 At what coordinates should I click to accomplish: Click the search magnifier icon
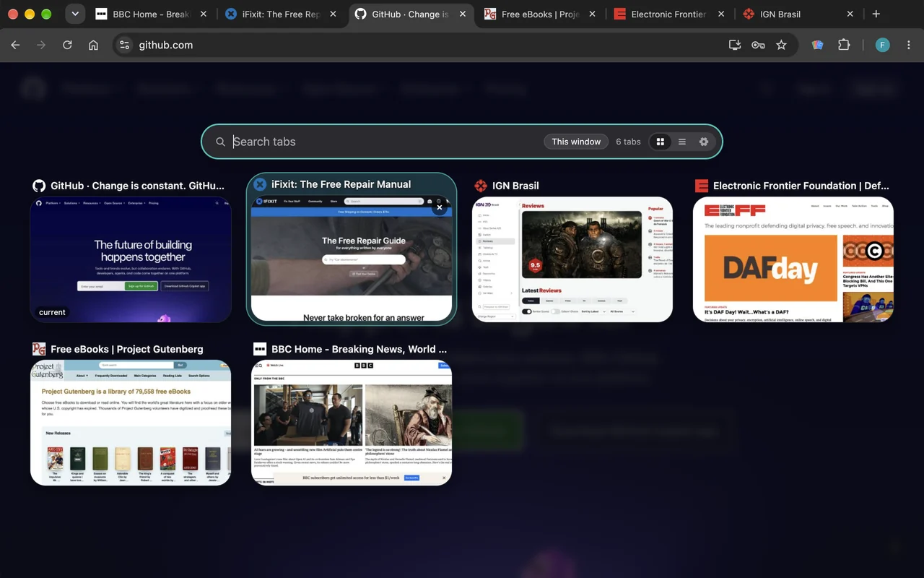221,142
